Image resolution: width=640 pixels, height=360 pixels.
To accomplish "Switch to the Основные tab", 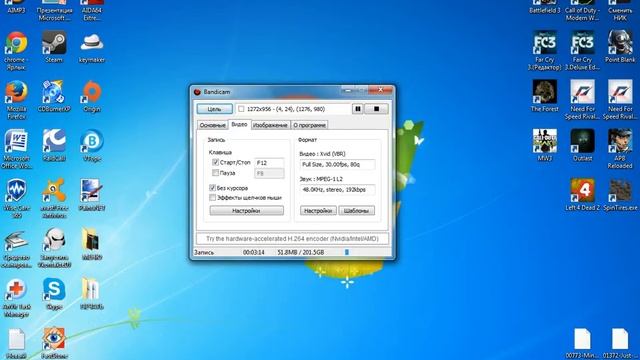I will click(x=212, y=125).
